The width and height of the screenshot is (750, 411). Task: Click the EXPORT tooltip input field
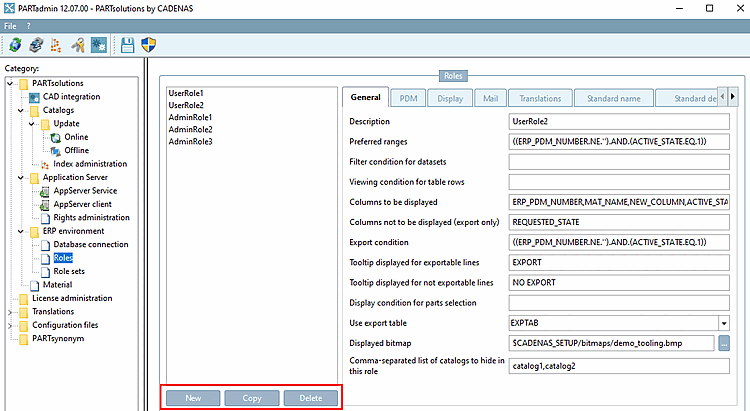click(619, 262)
